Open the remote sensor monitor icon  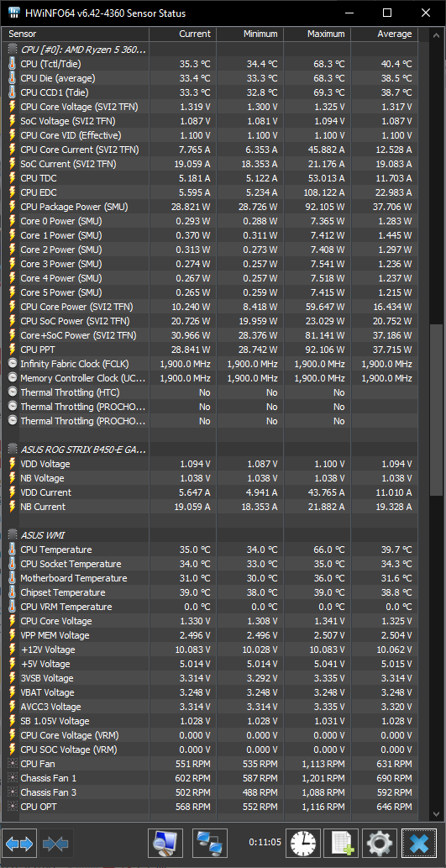pos(166,844)
